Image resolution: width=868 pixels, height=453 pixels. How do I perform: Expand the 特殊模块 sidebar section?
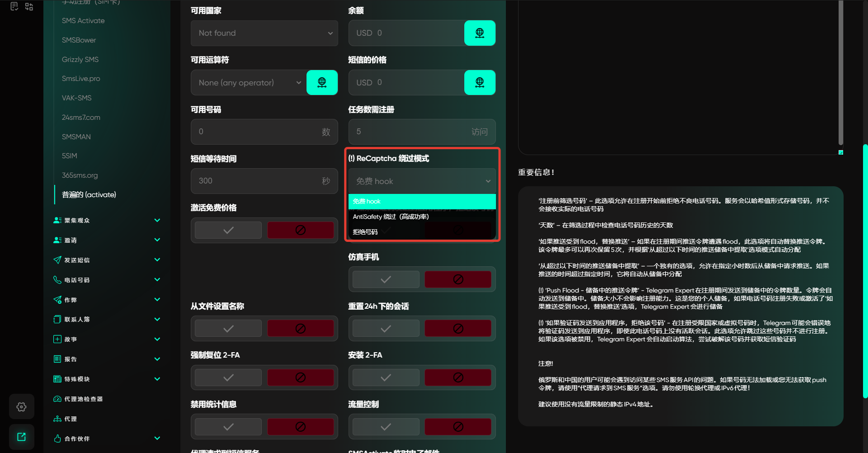pyautogui.click(x=157, y=379)
